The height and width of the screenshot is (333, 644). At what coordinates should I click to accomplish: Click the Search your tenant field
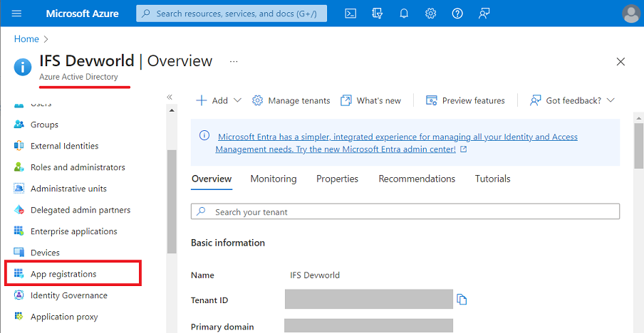tap(405, 211)
